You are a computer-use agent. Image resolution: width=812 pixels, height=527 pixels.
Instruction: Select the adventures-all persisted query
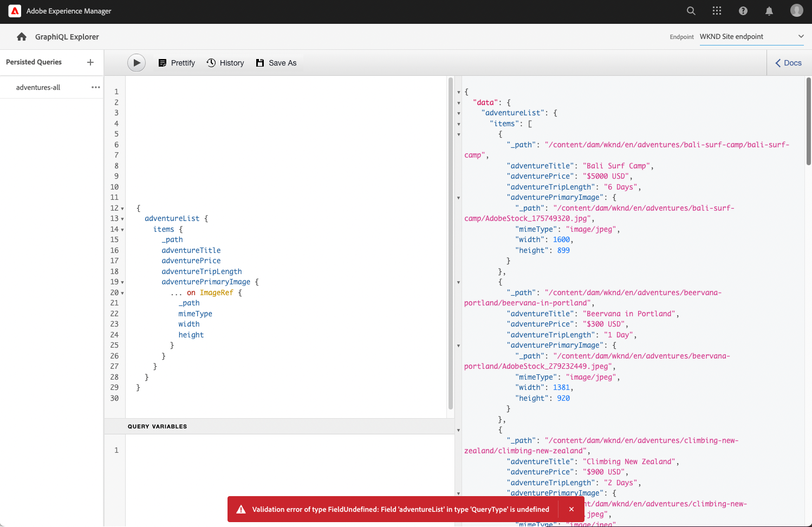(x=38, y=87)
